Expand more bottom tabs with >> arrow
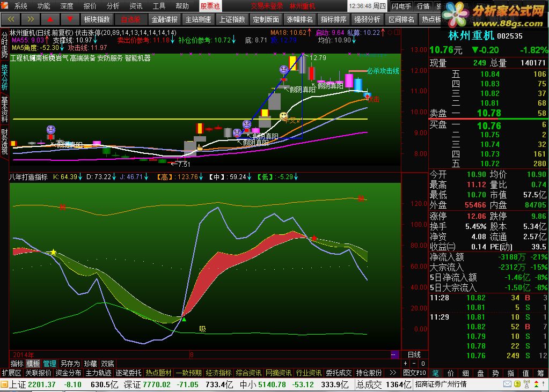 [393, 373]
